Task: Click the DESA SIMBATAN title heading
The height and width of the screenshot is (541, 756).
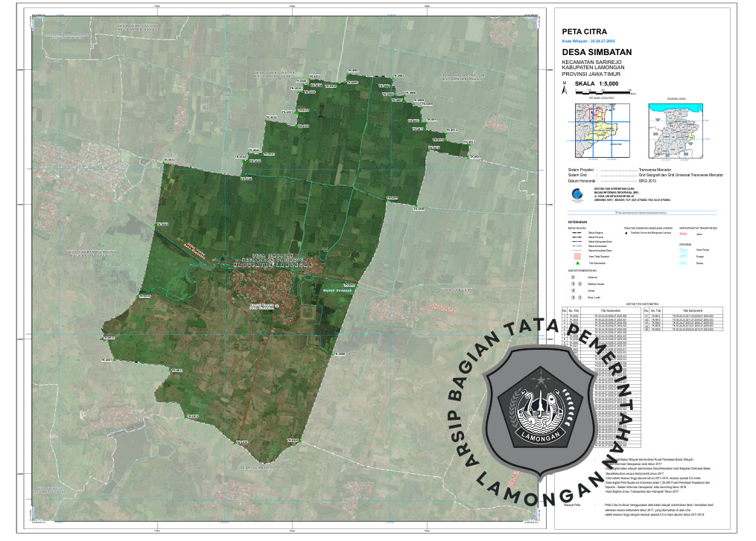Action: [596, 51]
